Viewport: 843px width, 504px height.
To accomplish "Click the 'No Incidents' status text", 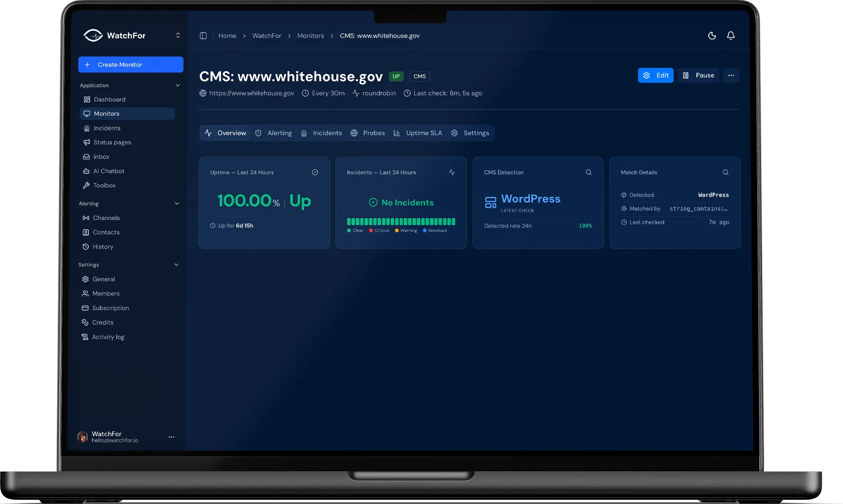I will click(x=408, y=202).
